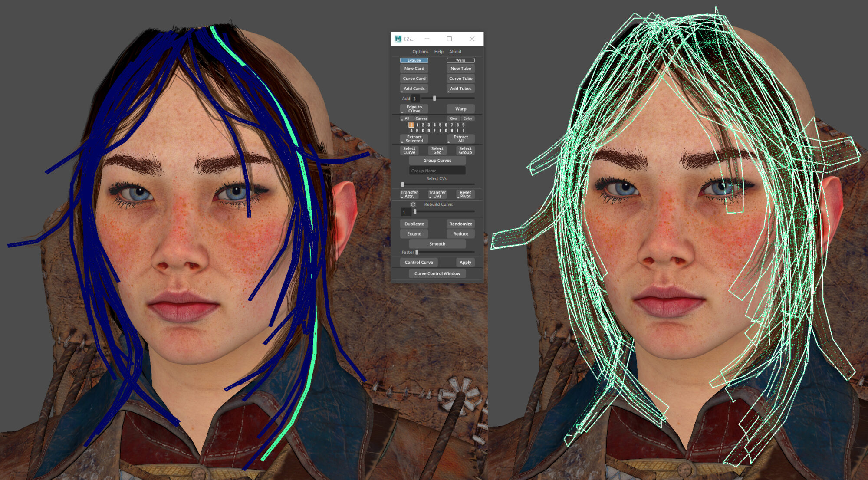Toggle the Curves layer filter

point(421,118)
